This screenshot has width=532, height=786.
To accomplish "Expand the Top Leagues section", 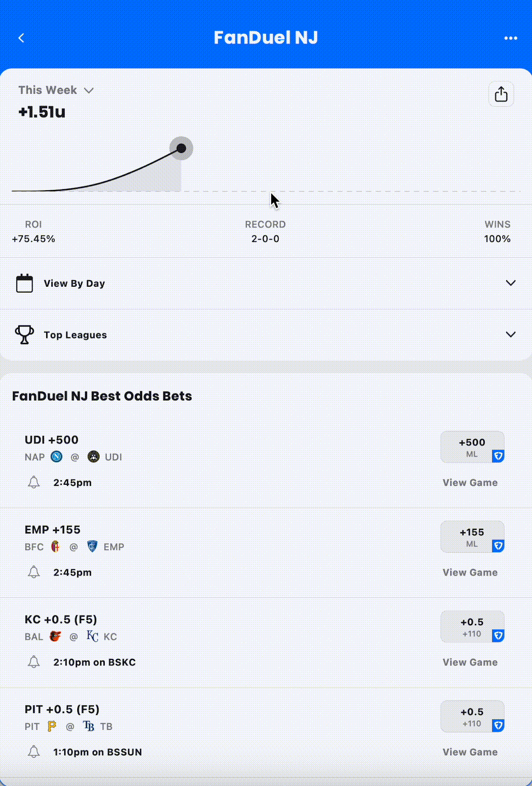I will 510,334.
